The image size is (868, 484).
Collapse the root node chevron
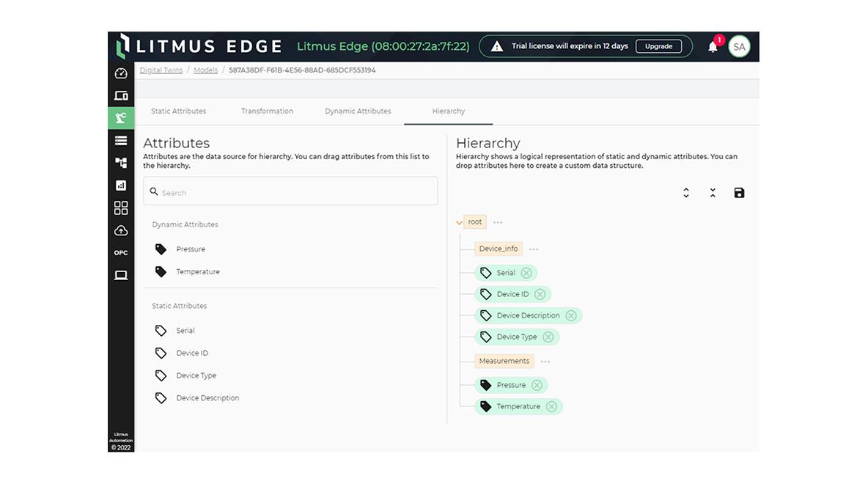460,223
